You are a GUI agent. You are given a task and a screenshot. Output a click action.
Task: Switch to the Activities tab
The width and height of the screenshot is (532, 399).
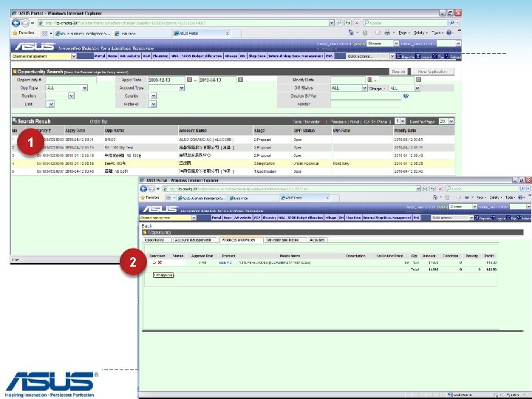point(318,240)
